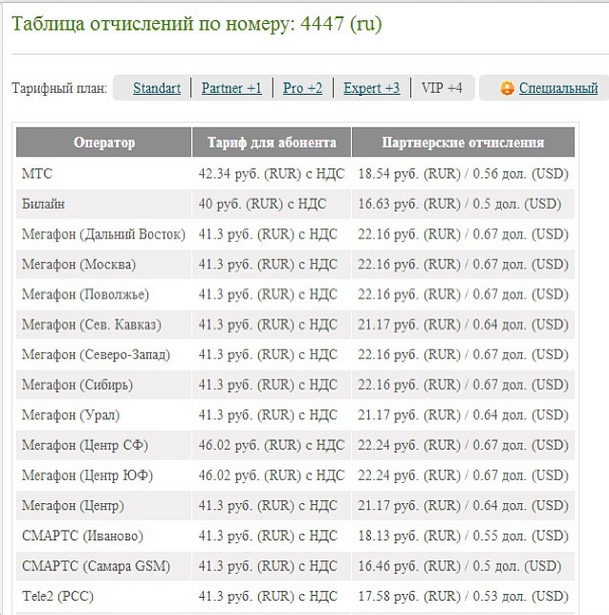Click Мегафон (Урал) payout 21.17 руб.

(463, 415)
